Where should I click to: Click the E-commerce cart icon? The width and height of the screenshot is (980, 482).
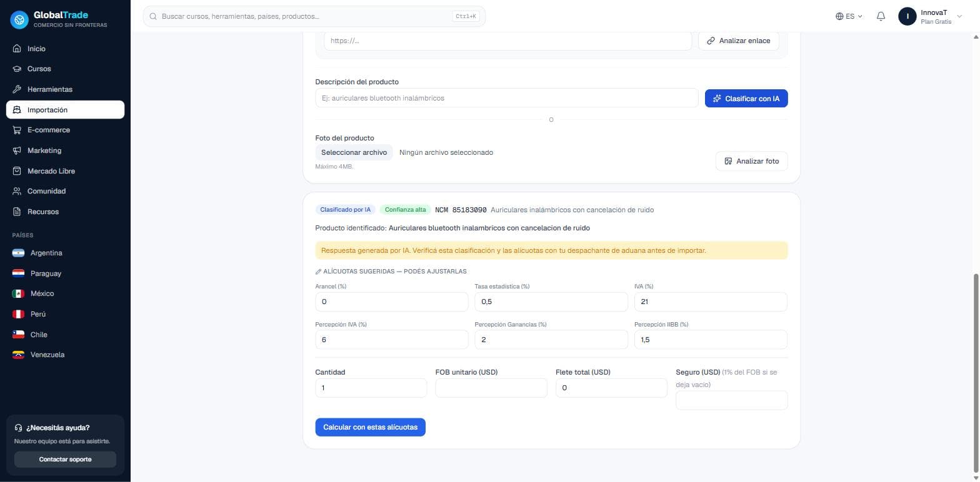point(17,130)
